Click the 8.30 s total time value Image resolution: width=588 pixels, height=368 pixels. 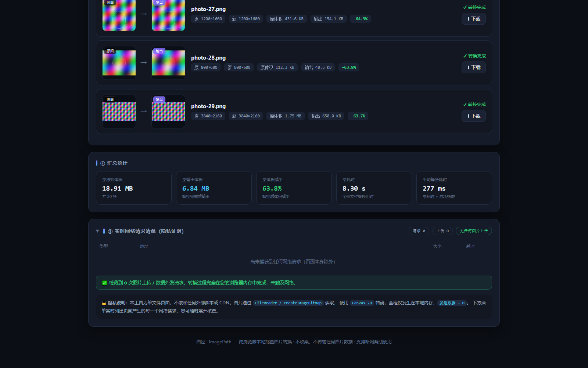[354, 188]
